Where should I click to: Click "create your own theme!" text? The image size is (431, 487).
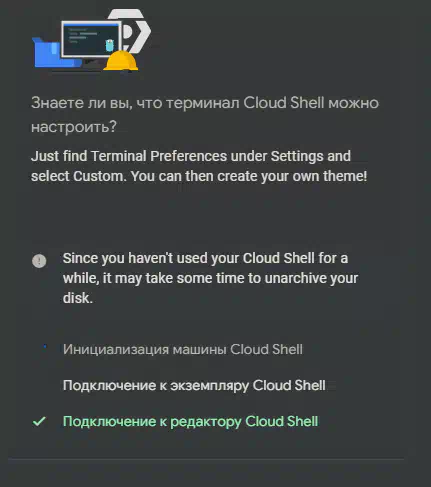tap(292, 176)
